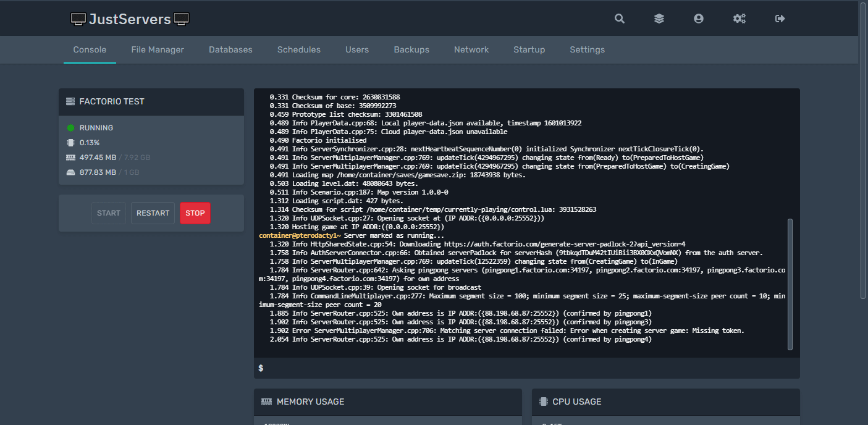Viewport: 868px width, 425px height.
Task: Open the account profile icon
Action: 699,19
